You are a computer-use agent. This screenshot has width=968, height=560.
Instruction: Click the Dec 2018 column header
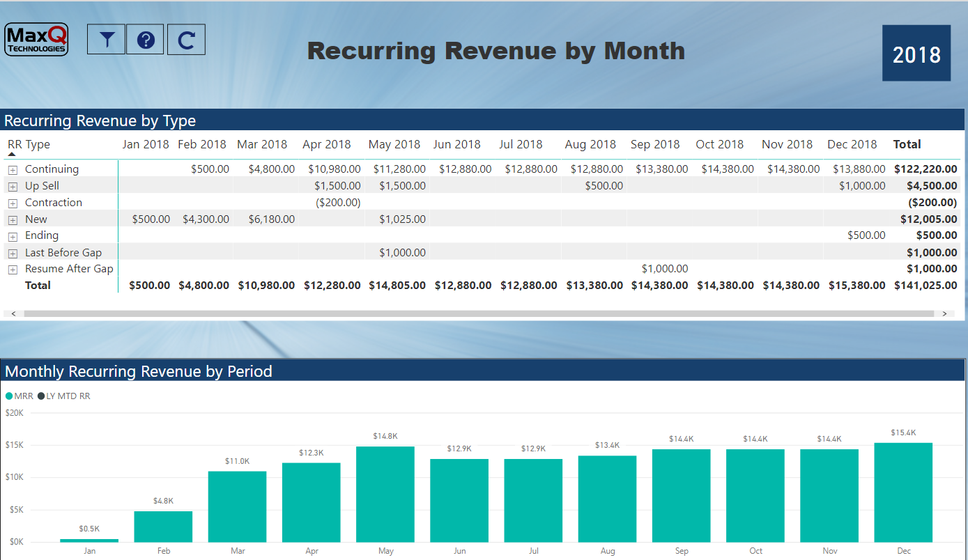point(852,145)
